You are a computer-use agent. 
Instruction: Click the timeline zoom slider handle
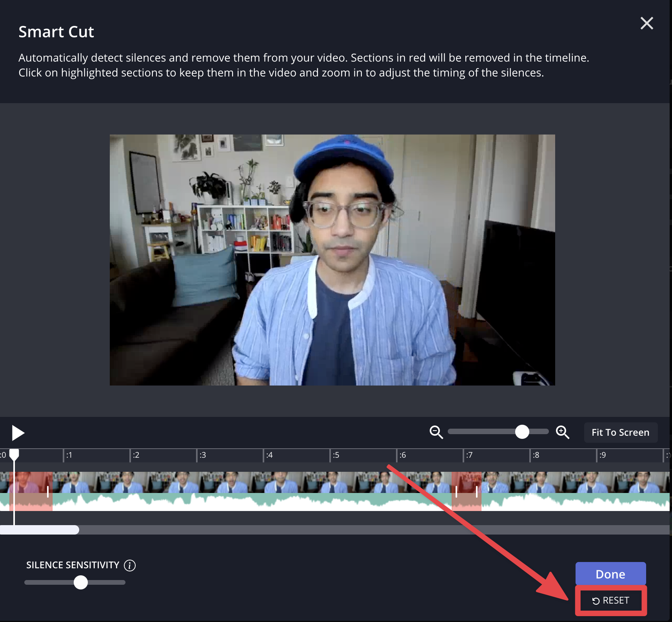point(522,432)
